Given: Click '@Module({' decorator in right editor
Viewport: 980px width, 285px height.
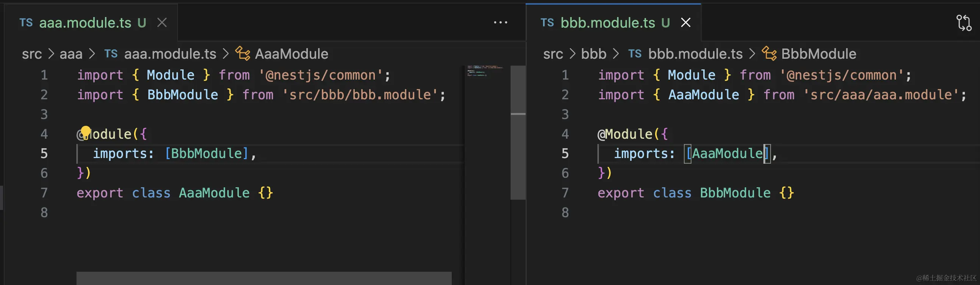Looking at the screenshot, I should click(633, 134).
